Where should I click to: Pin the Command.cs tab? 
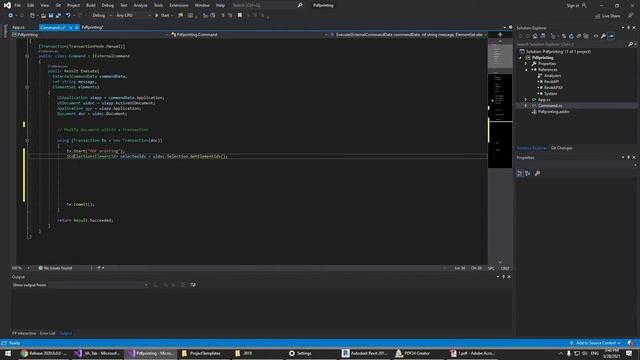[x=71, y=27]
